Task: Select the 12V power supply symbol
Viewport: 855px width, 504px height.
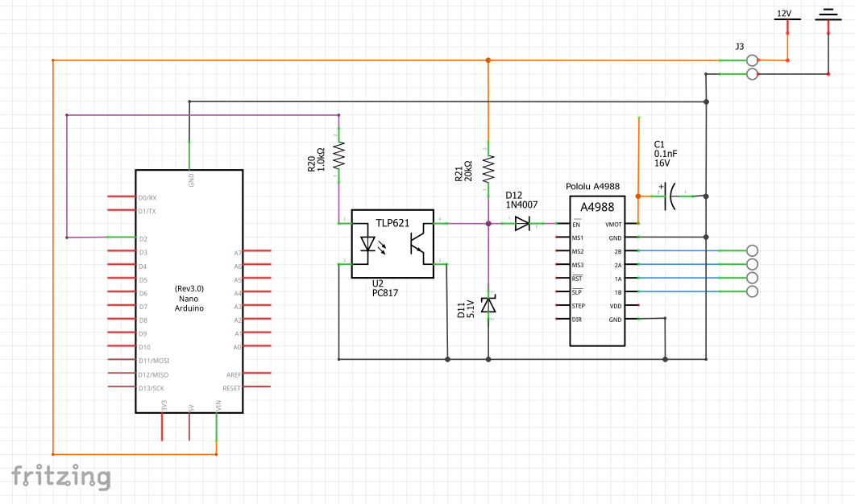Action: [786, 23]
